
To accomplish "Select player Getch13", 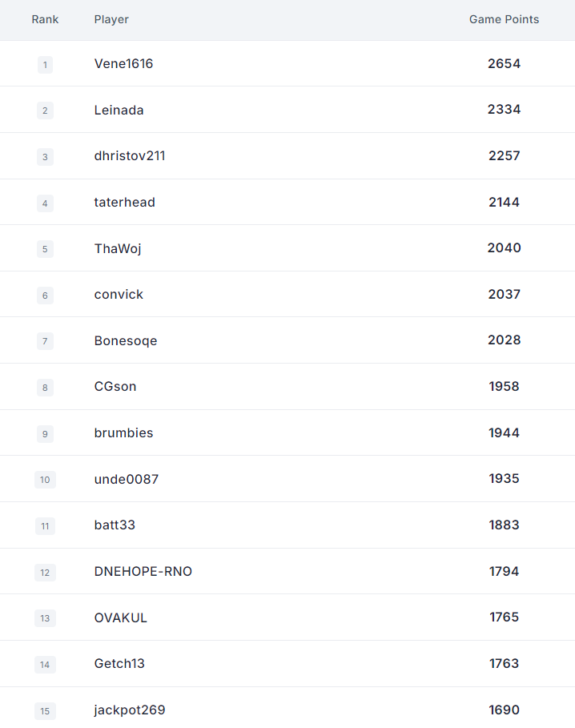I will click(x=119, y=663).
